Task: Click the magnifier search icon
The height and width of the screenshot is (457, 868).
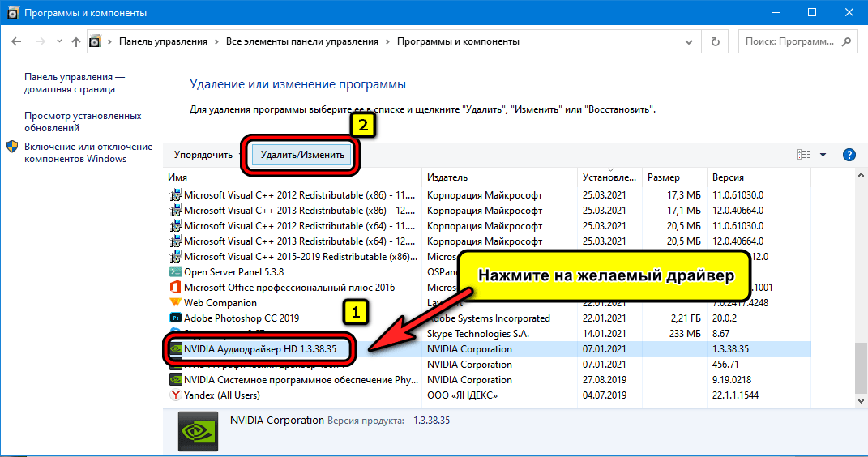Action: click(x=846, y=41)
